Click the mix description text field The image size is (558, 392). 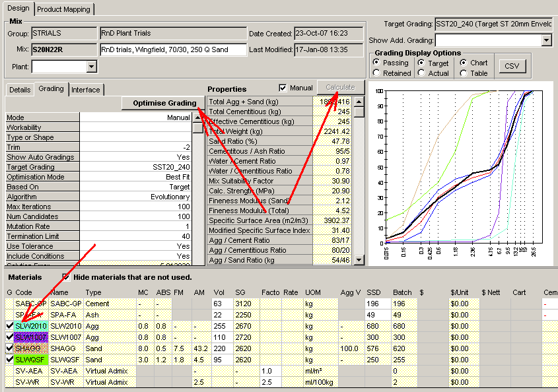[x=172, y=49]
